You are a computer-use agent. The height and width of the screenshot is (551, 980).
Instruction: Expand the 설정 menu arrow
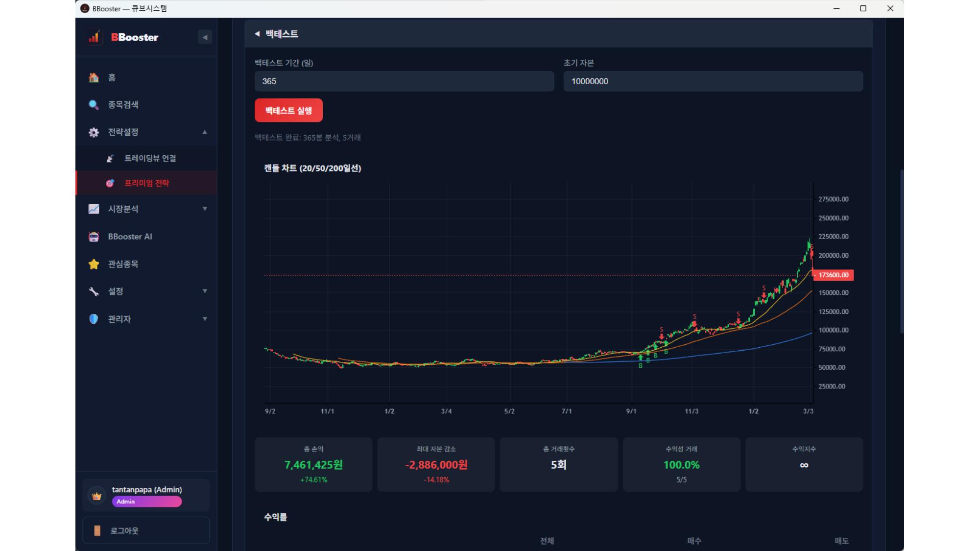point(205,291)
